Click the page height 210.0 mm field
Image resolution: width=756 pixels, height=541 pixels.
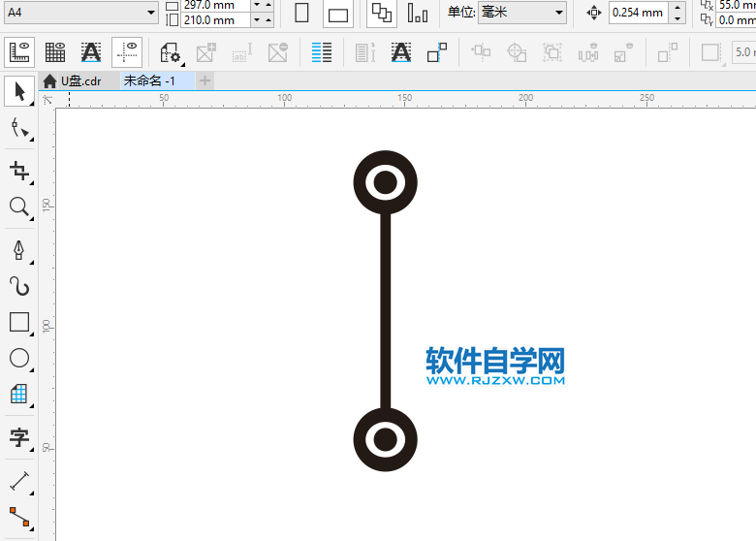216,20
